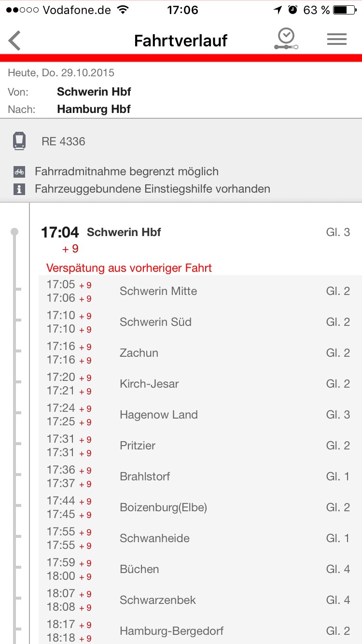Select the Hagenow Land stop row
The image size is (362, 644).
(x=200, y=415)
